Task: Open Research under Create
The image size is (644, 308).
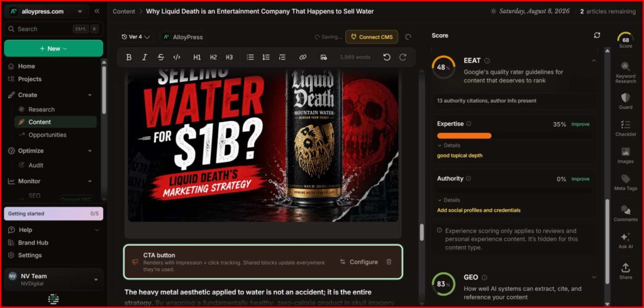Action: point(42,110)
